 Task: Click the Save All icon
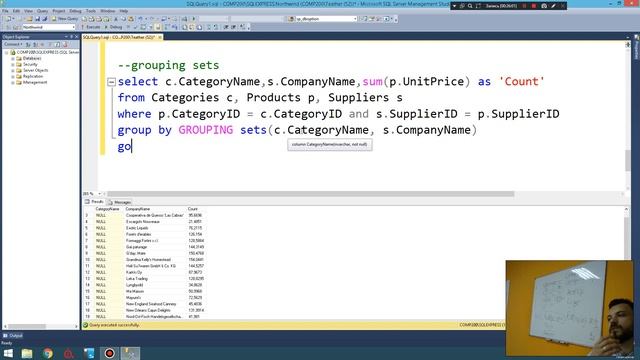point(44,19)
